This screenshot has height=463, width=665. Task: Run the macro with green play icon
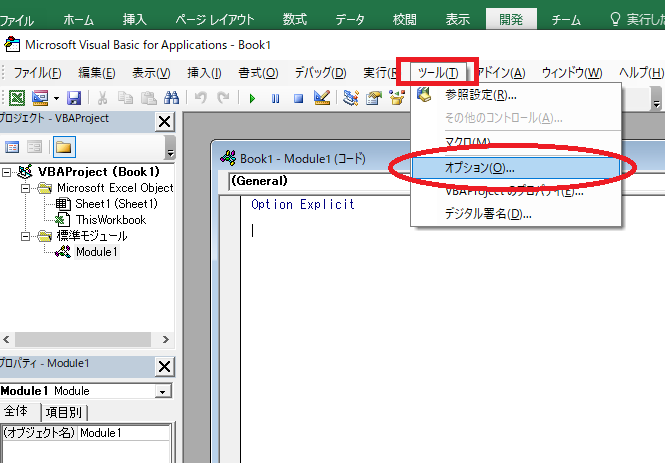(x=253, y=98)
